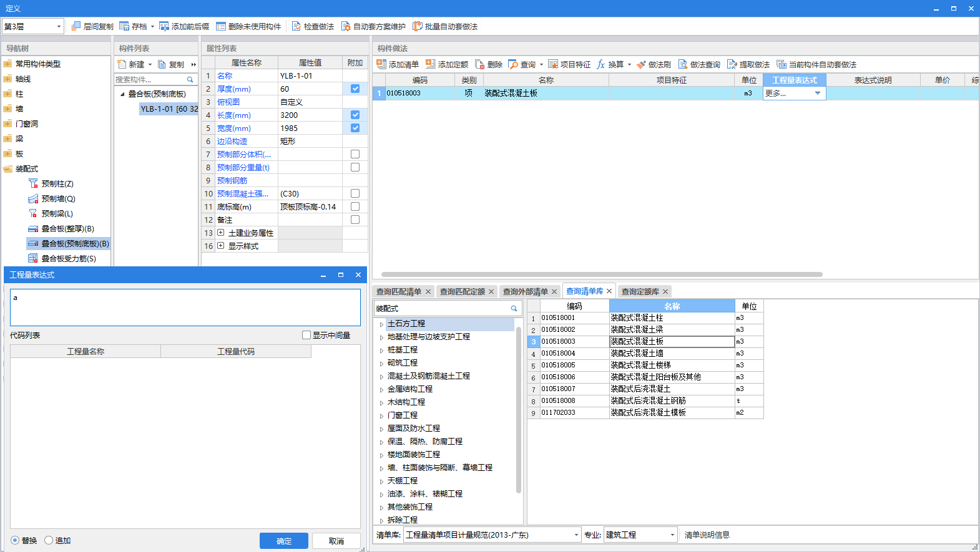Click the 提取做法 icon
The width and height of the screenshot is (980, 552).
(x=732, y=64)
